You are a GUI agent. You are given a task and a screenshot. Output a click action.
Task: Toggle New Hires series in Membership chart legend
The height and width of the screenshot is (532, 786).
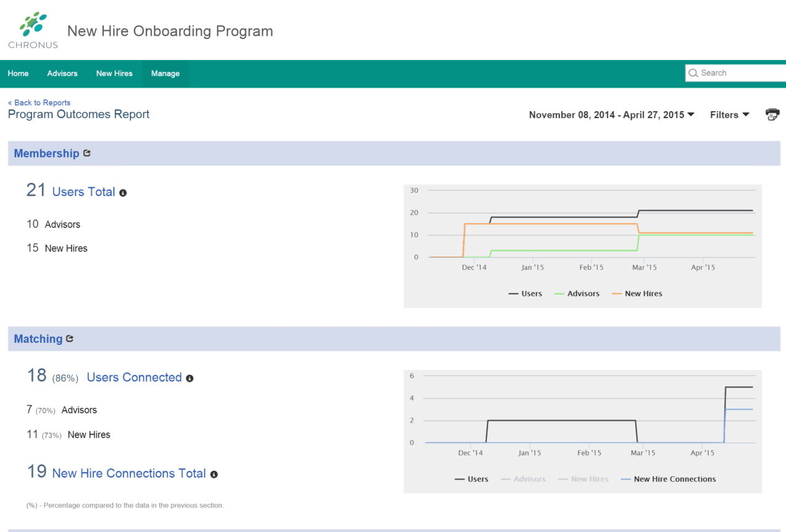coord(637,293)
